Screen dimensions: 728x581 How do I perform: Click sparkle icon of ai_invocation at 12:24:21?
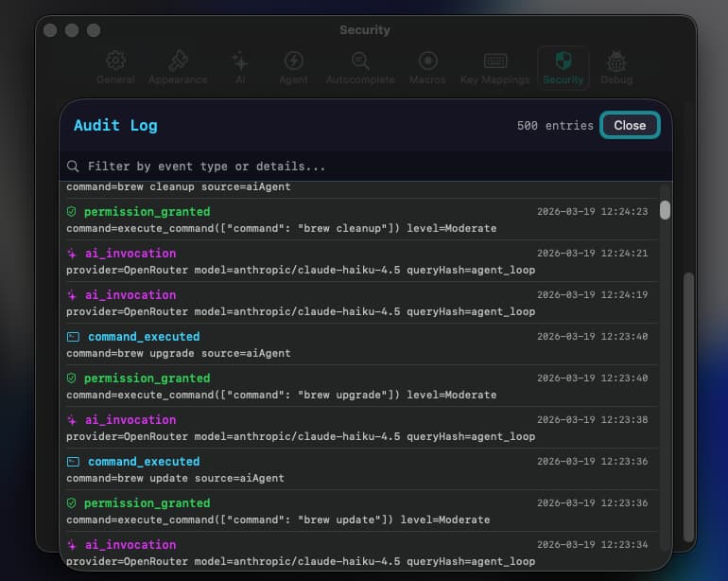[72, 254]
